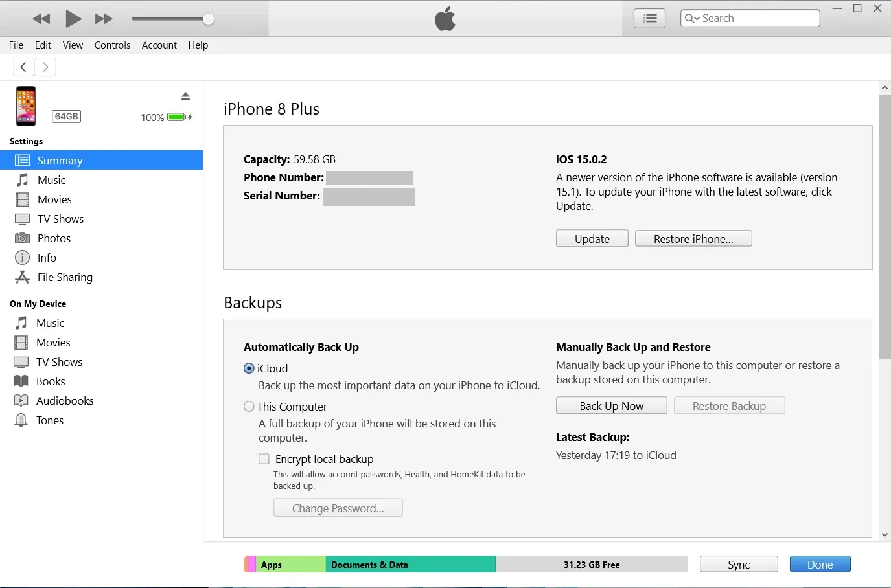
Task: Enable Encrypt local backup checkbox
Action: (x=264, y=459)
